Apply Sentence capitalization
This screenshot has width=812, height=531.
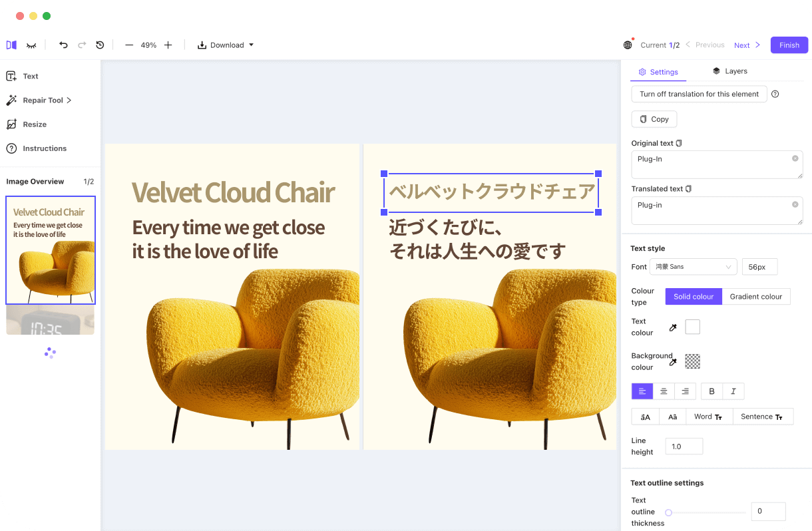(x=763, y=417)
